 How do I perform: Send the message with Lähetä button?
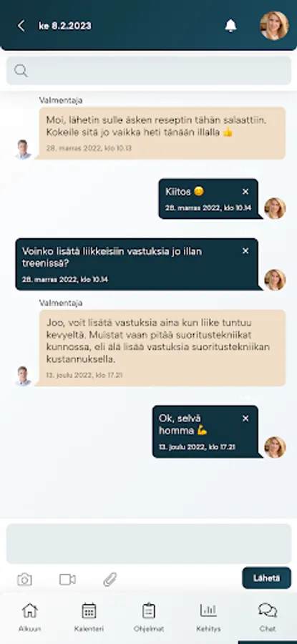click(x=267, y=578)
